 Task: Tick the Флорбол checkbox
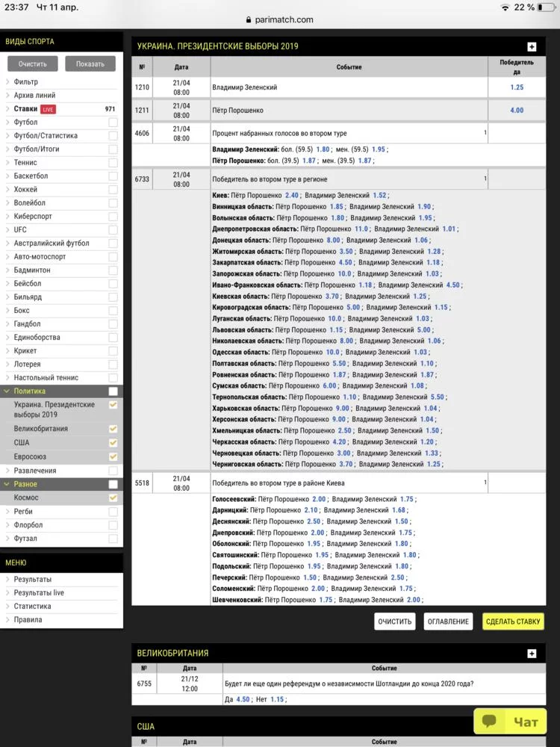[113, 525]
